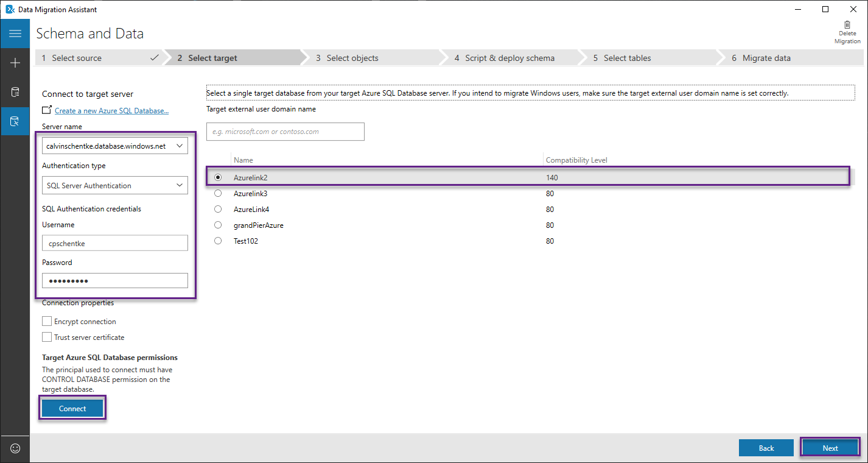
Task: Open the Server name dropdown
Action: click(115, 146)
